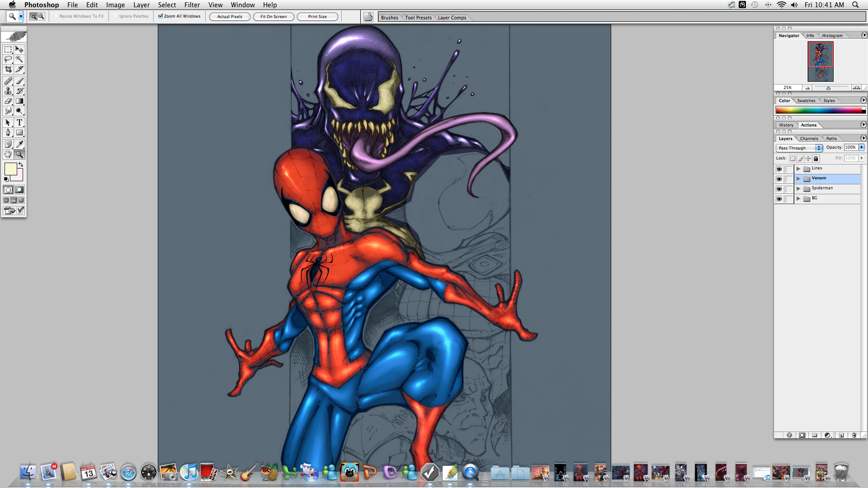Click the Fit On Screen button
This screenshot has height=488, width=868.
coord(274,17)
